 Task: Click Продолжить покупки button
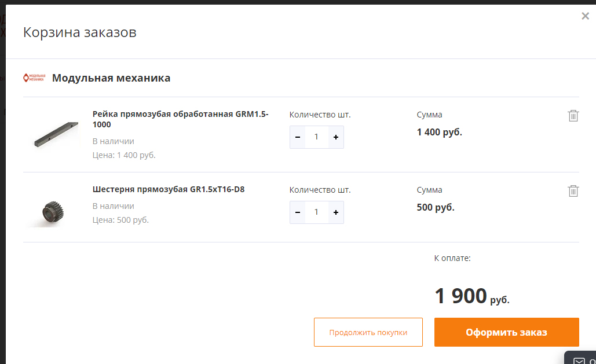pyautogui.click(x=368, y=332)
